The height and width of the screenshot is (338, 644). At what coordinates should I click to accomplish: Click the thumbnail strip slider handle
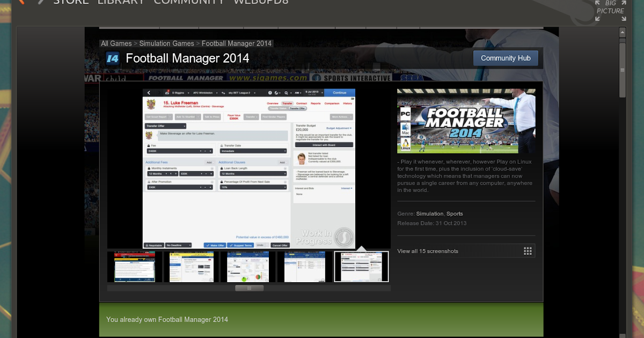(x=248, y=288)
